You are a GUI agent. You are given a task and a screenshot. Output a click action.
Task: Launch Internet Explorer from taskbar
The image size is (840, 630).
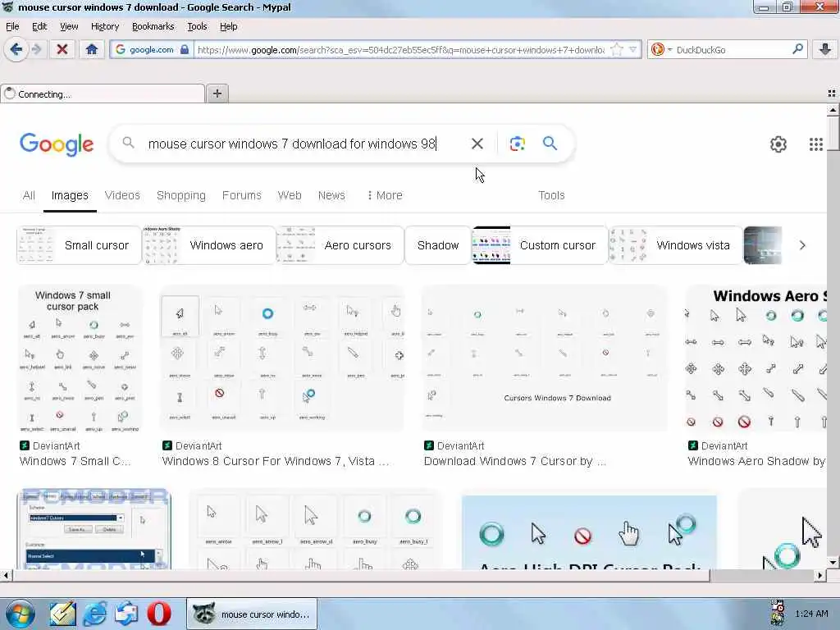(x=95, y=614)
